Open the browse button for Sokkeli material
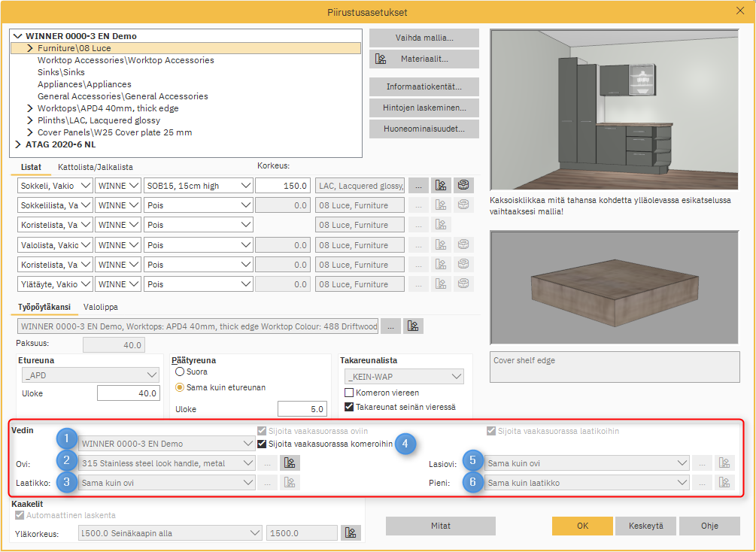This screenshot has width=756, height=552. pos(419,185)
